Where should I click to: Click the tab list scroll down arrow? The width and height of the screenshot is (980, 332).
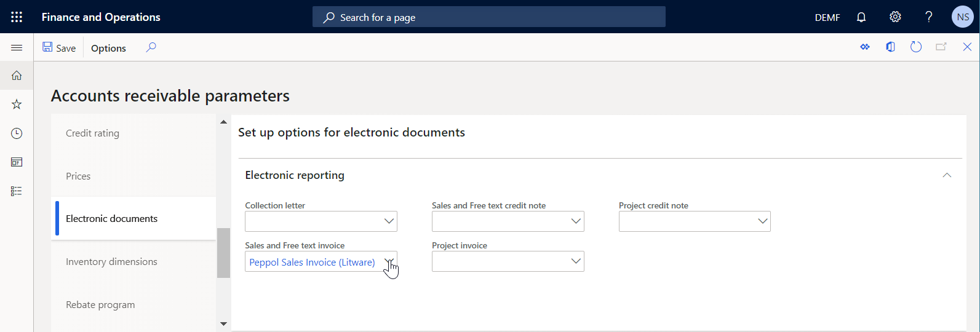tap(223, 323)
